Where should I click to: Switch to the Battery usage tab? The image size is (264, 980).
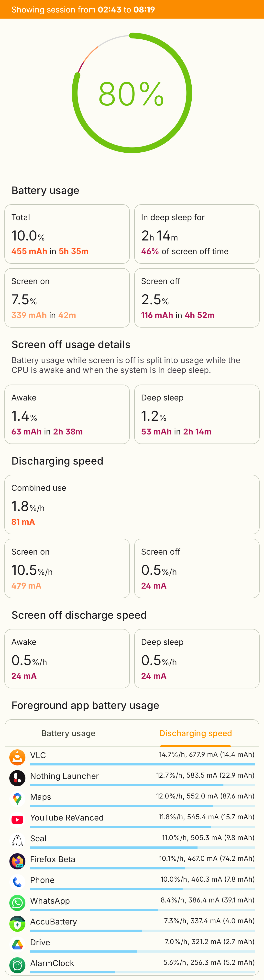(x=68, y=733)
